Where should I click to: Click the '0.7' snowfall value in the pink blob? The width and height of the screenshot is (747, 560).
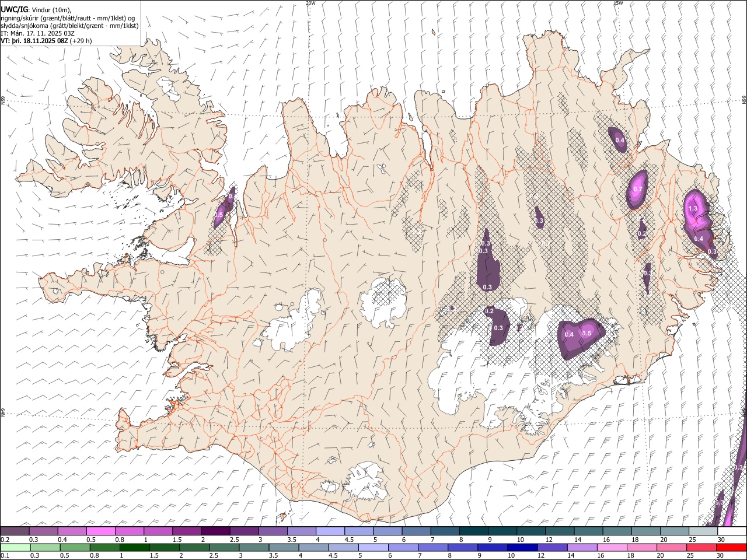click(x=637, y=189)
